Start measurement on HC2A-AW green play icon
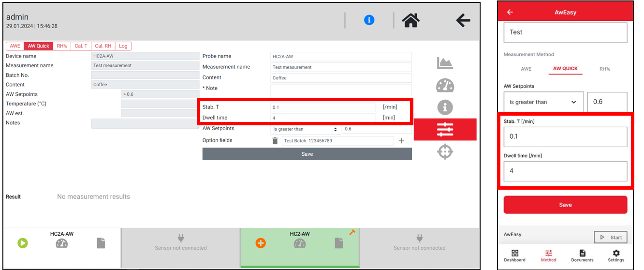 click(23, 243)
